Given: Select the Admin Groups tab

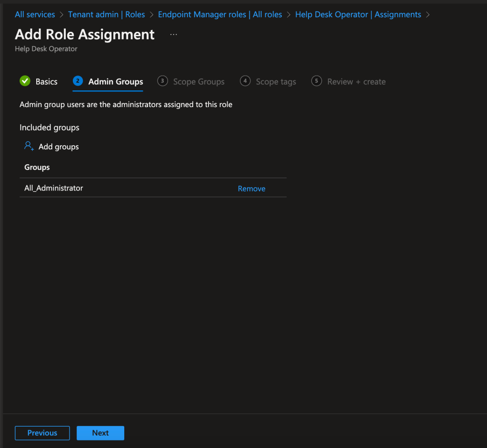Looking at the screenshot, I should pyautogui.click(x=116, y=82).
